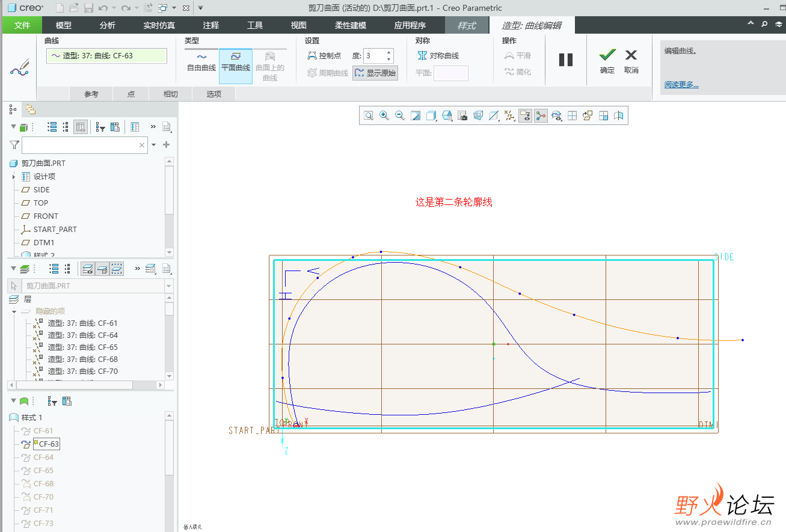Click 确定 green checkmark button
This screenshot has height=532, width=786.
pos(607,61)
